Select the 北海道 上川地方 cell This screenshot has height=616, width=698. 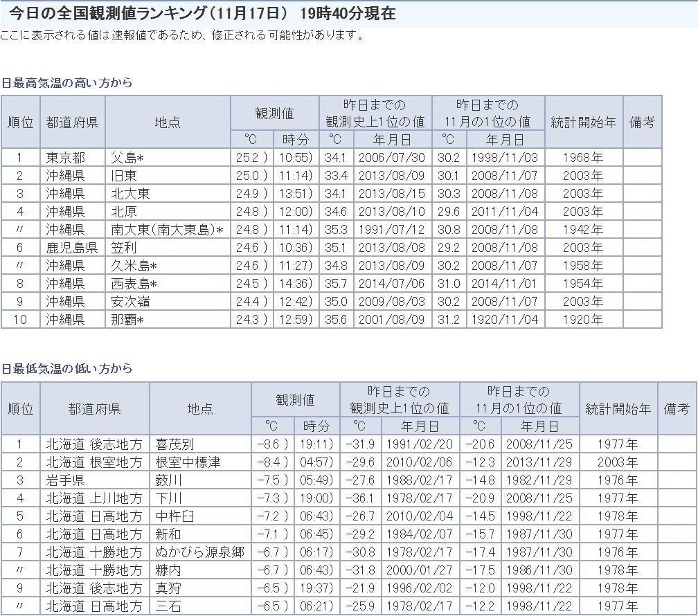click(x=94, y=498)
